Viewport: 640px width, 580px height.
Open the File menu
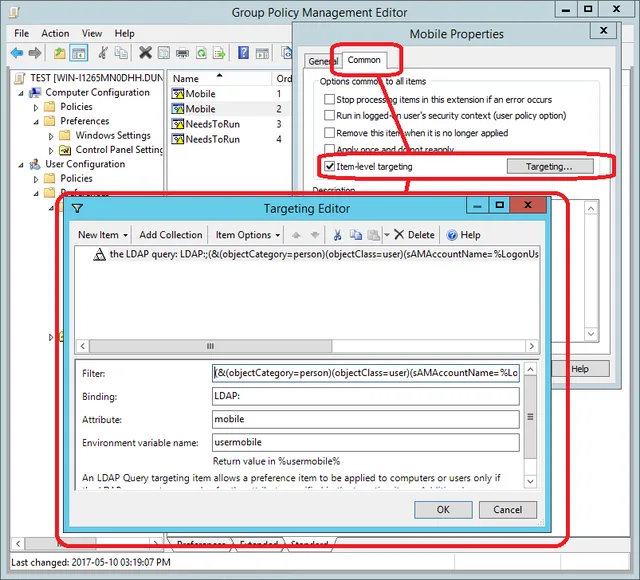pyautogui.click(x=22, y=33)
